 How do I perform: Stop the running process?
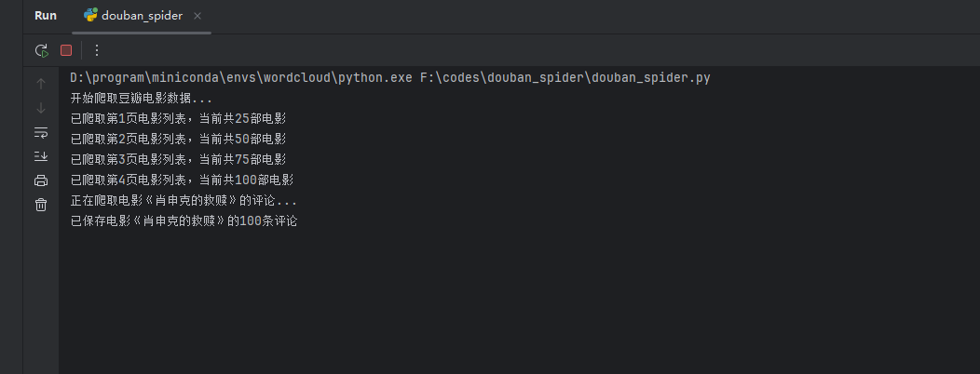click(x=66, y=50)
